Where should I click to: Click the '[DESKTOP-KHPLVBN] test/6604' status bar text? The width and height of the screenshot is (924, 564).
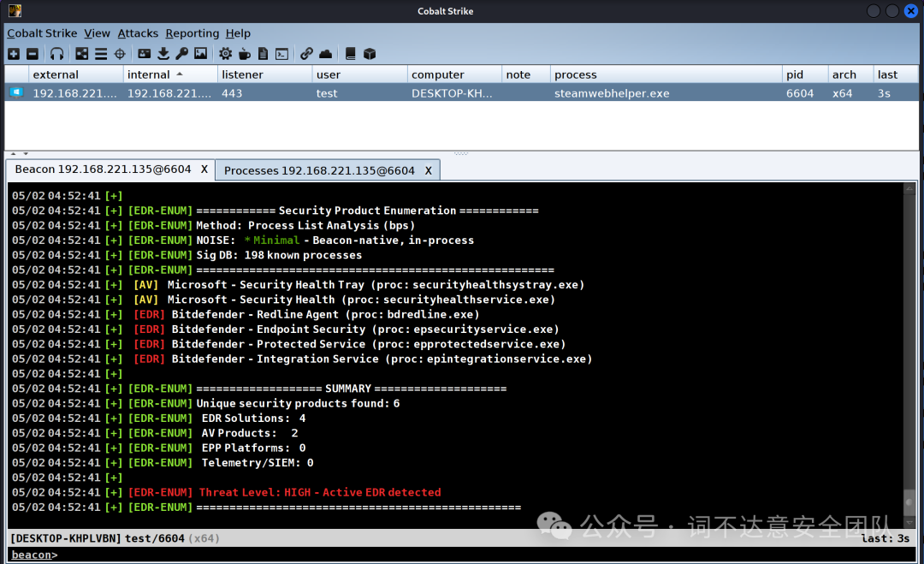coord(98,538)
